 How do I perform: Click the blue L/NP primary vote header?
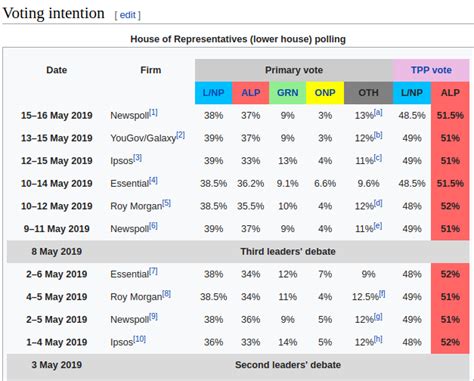point(213,93)
